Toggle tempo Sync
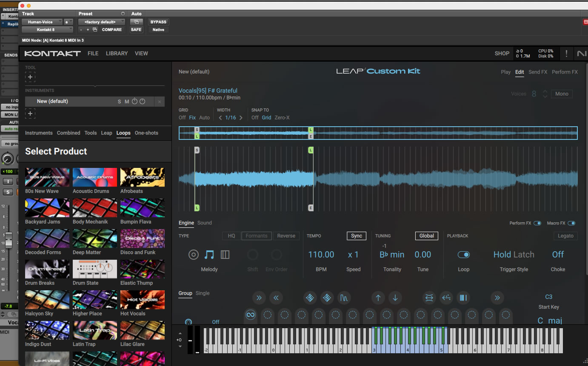The width and height of the screenshot is (588, 366). 357,236
